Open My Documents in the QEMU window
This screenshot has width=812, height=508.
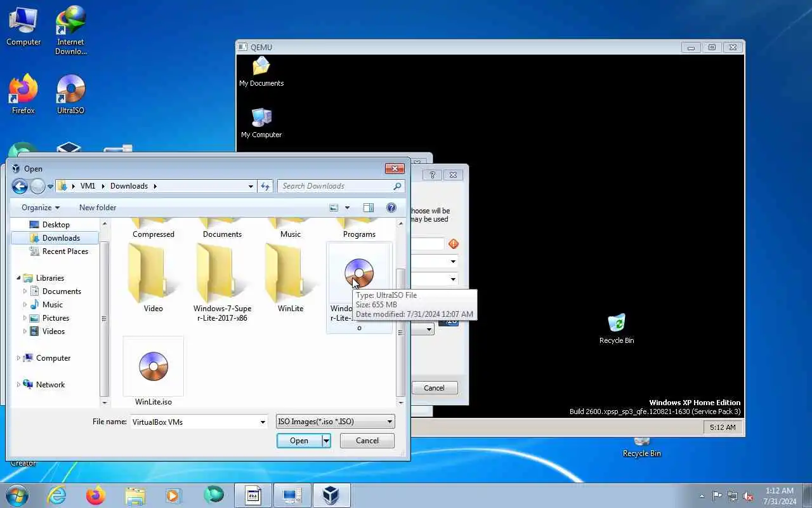tap(261, 72)
